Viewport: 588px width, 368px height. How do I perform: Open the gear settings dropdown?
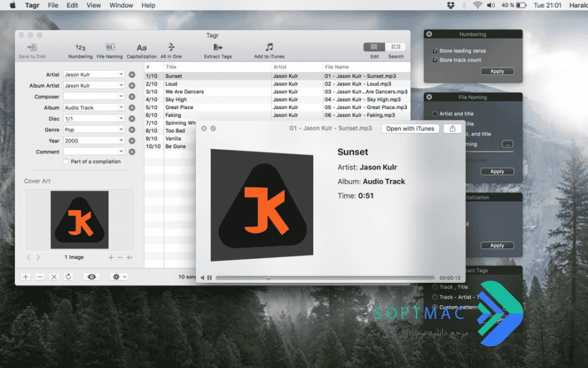120,277
